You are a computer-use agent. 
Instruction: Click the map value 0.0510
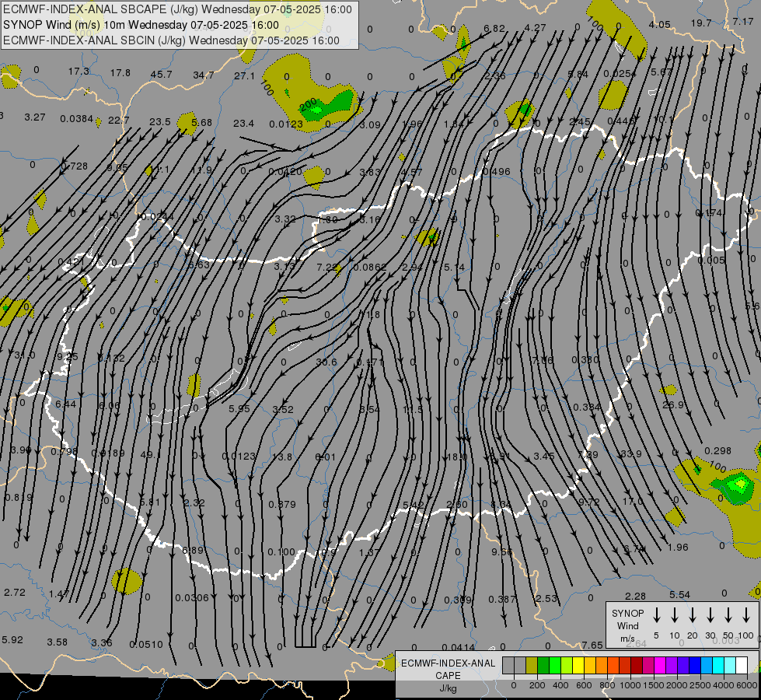tap(146, 645)
